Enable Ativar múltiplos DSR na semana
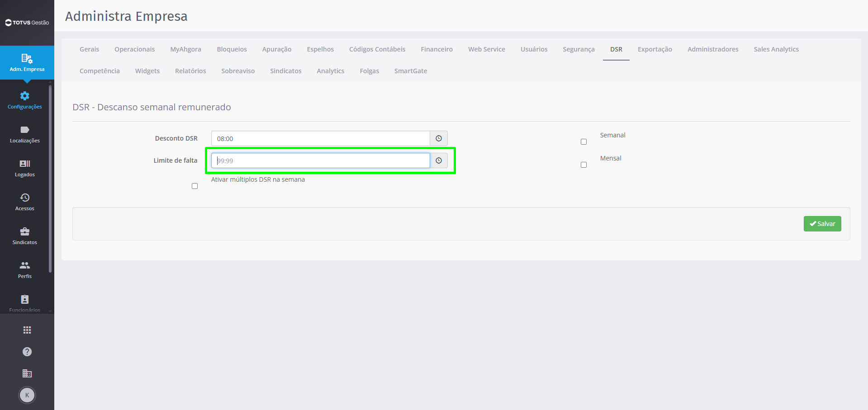The image size is (868, 410). [194, 186]
